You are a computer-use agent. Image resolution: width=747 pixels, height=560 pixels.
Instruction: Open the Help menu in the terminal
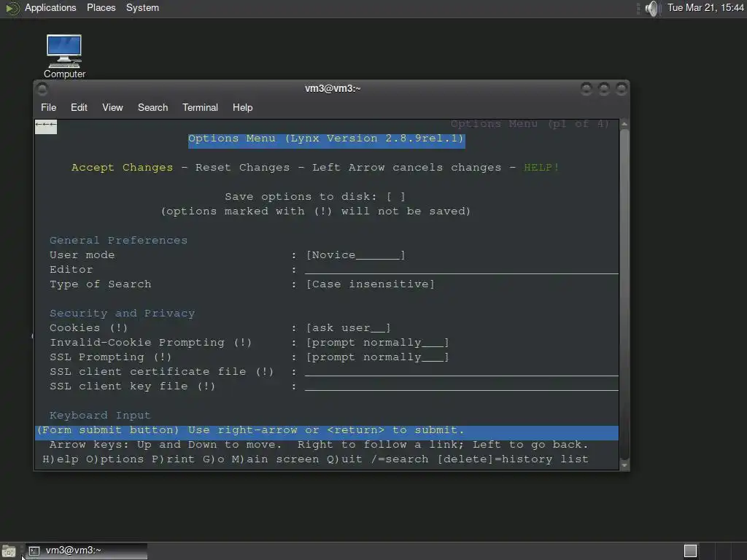tap(242, 108)
